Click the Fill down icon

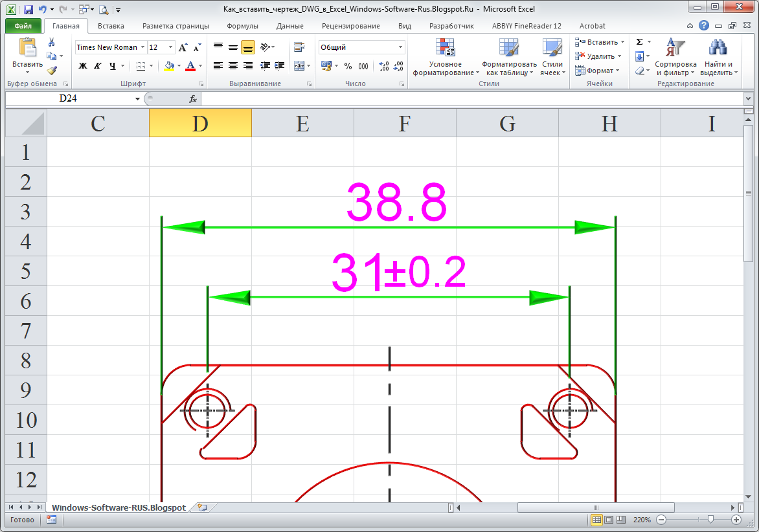[x=639, y=56]
